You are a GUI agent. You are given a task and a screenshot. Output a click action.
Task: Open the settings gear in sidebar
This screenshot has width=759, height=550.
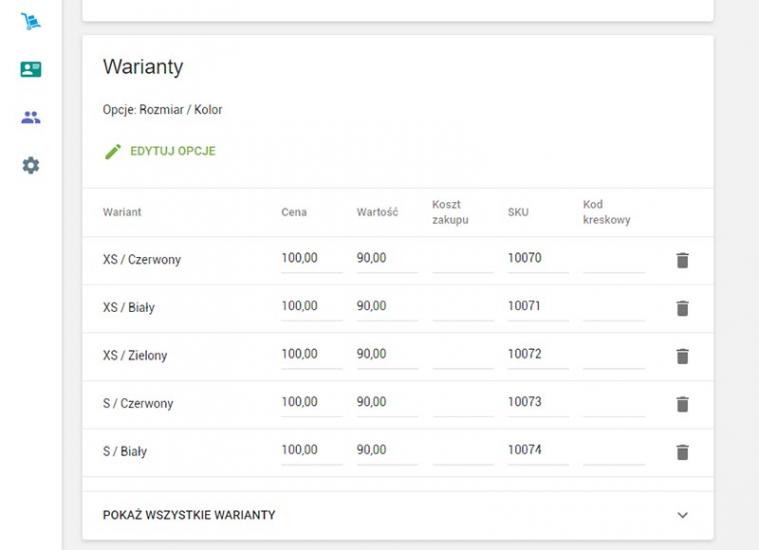point(31,165)
